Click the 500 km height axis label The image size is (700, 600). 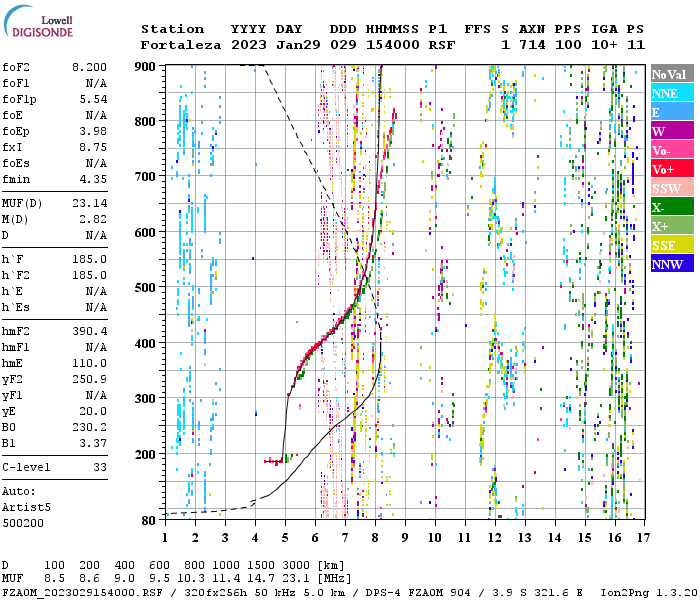click(x=145, y=288)
